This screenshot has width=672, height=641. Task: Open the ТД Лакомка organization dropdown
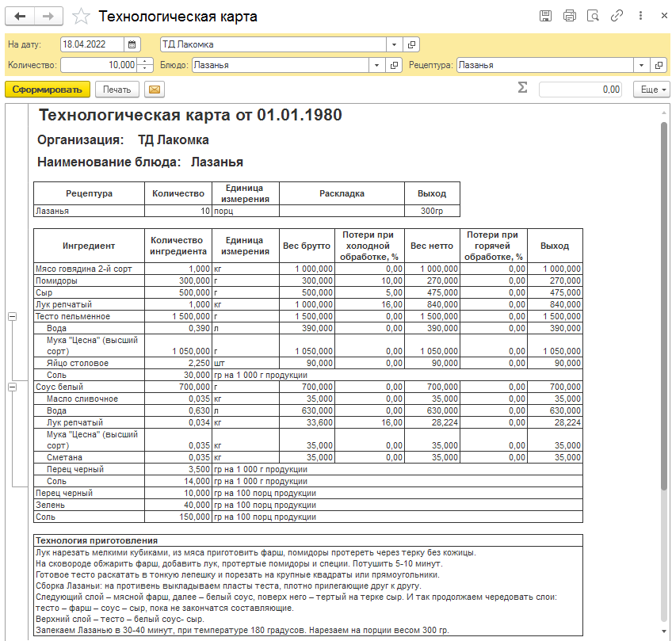click(x=395, y=44)
